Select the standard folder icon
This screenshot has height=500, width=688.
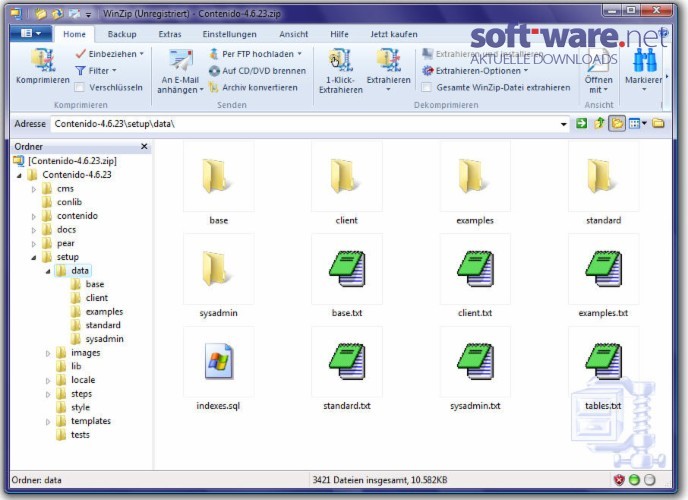pos(603,176)
